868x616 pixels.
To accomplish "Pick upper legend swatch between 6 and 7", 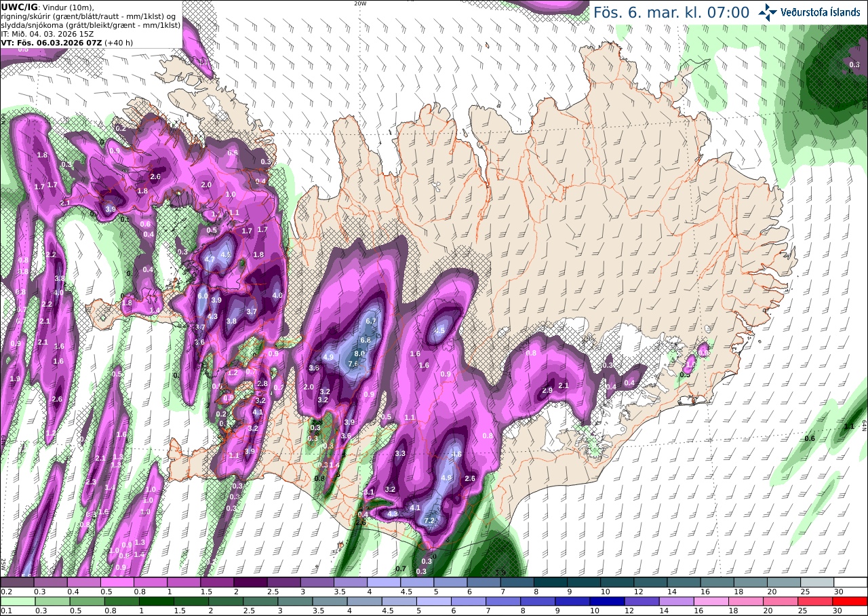I will [484, 582].
